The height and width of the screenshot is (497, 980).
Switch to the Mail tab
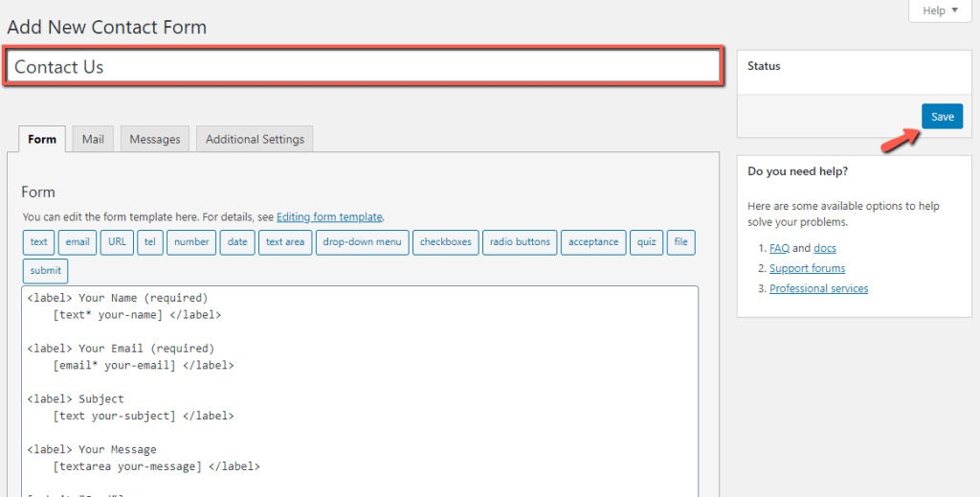pos(93,139)
